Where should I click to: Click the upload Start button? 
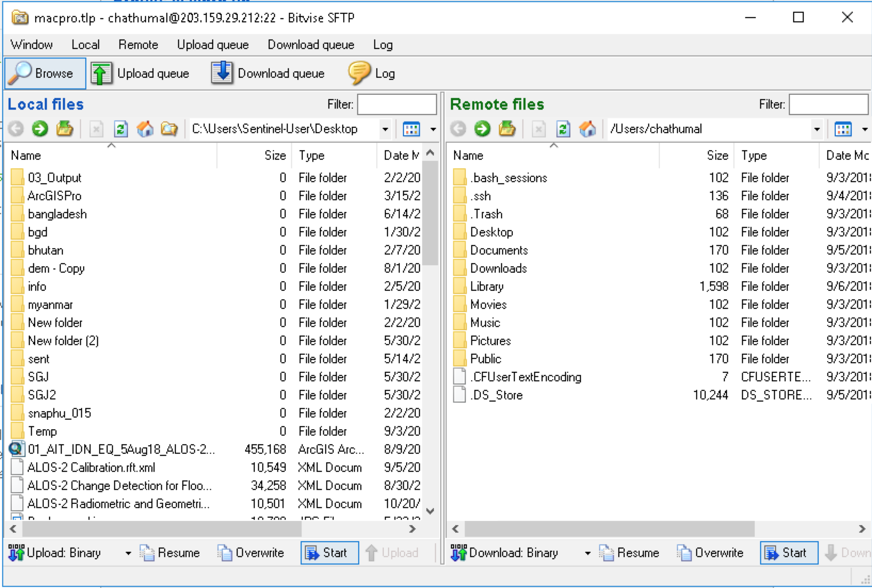point(329,553)
